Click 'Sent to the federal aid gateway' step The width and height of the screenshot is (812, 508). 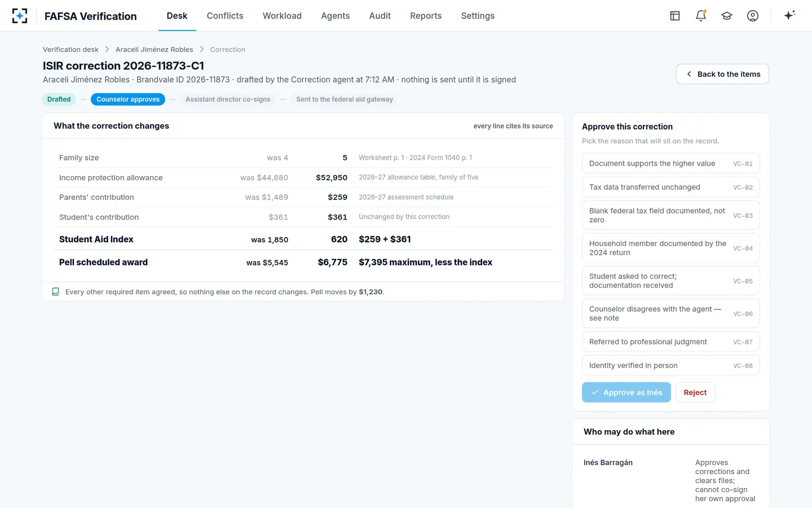point(345,99)
